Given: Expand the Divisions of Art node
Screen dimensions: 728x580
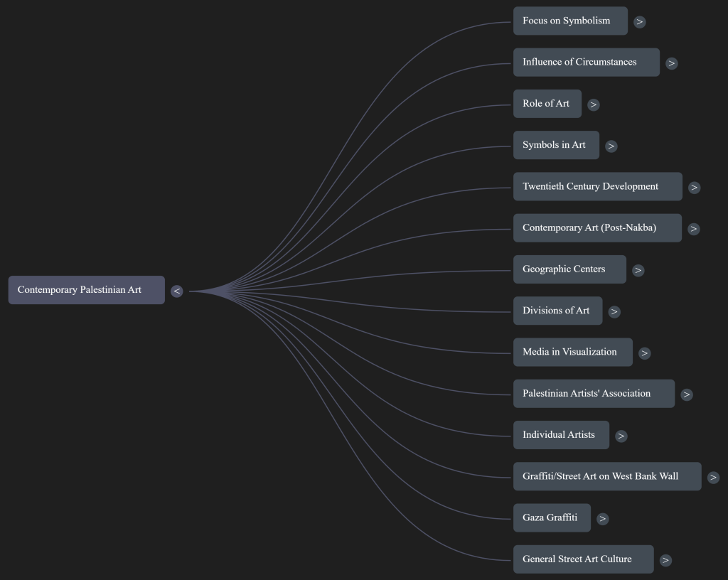Looking at the screenshot, I should pos(614,312).
